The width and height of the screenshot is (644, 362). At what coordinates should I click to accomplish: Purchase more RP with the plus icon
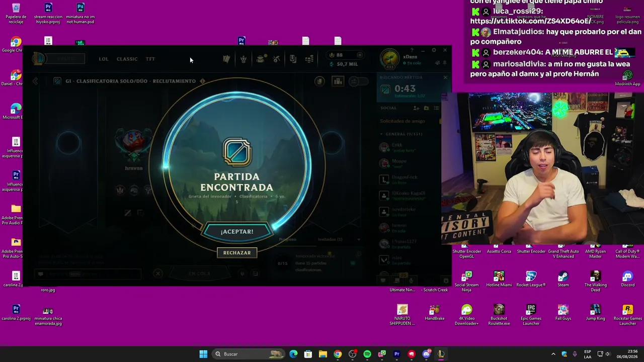[359, 55]
